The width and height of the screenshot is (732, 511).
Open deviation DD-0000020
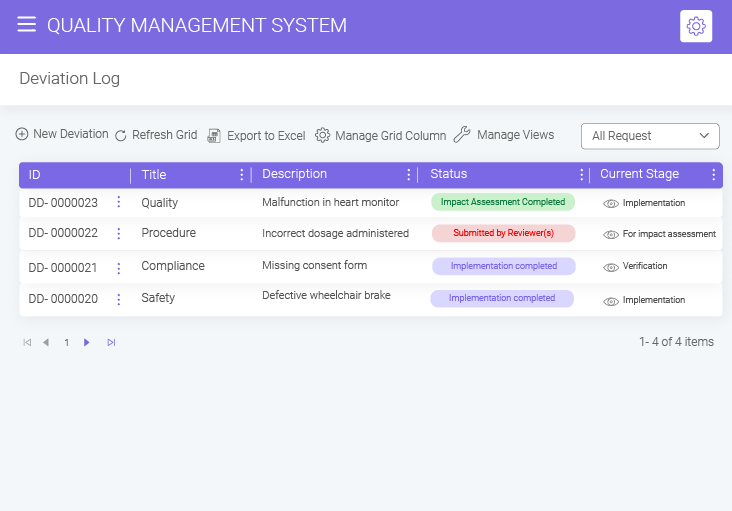point(63,299)
